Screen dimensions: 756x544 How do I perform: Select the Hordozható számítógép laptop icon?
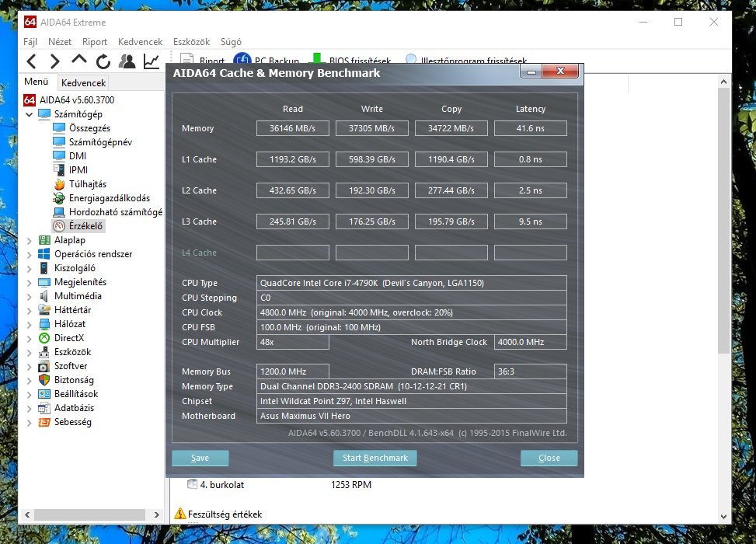pyautogui.click(x=59, y=211)
